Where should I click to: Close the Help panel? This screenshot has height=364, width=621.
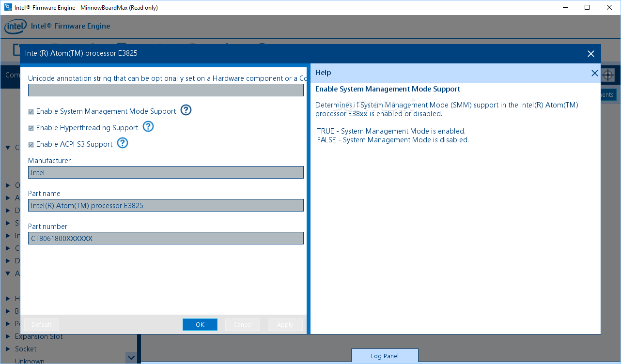point(594,73)
